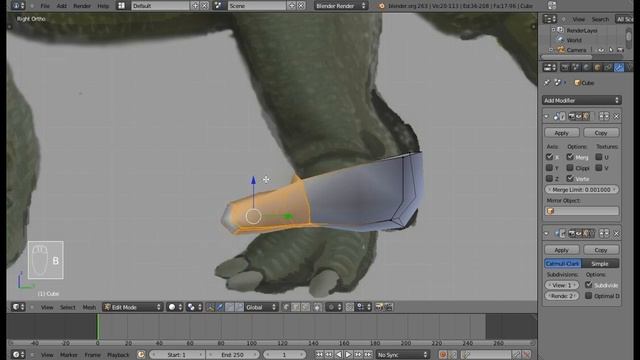Toggle the Merge option checkbox
The image size is (640, 360).
pyautogui.click(x=570, y=157)
